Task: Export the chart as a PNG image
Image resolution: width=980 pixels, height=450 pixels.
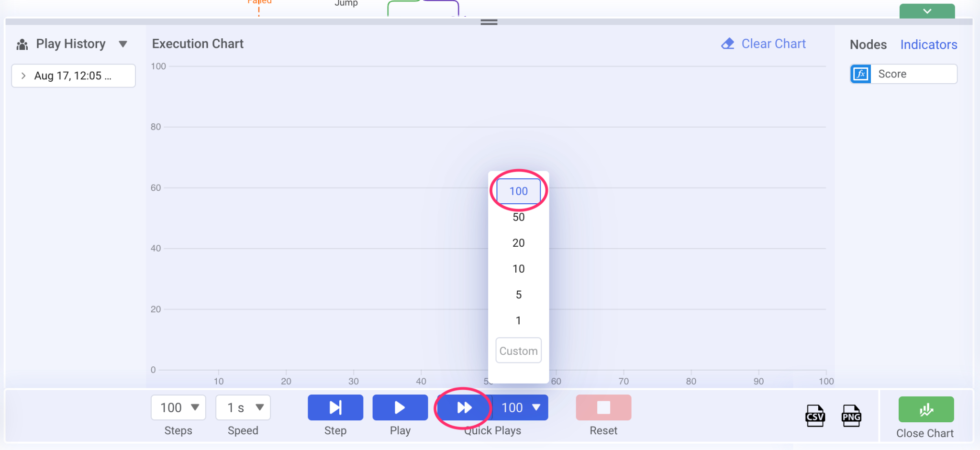Action: (851, 416)
